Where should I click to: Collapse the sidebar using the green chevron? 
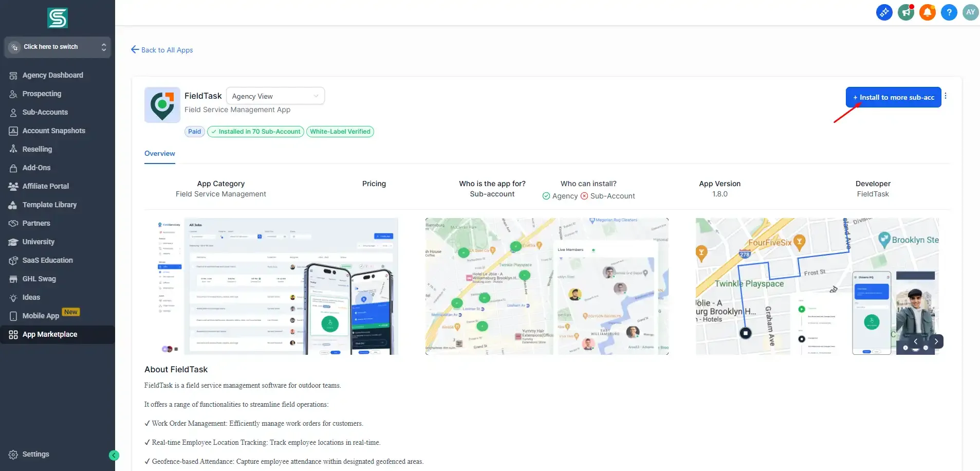(x=114, y=455)
